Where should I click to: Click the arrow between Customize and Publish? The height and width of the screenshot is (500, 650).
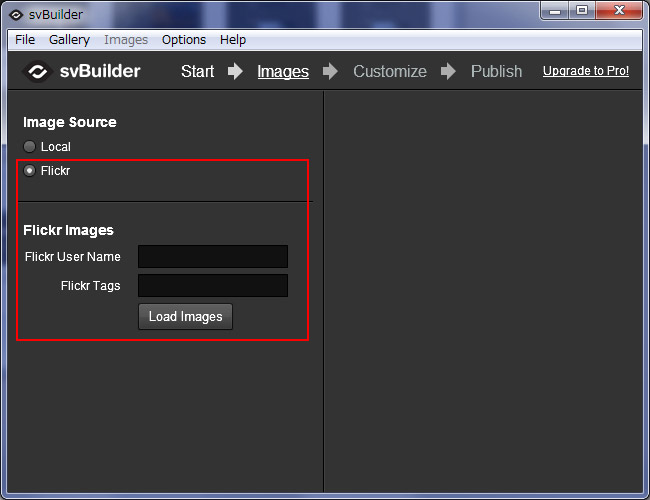(x=448, y=71)
